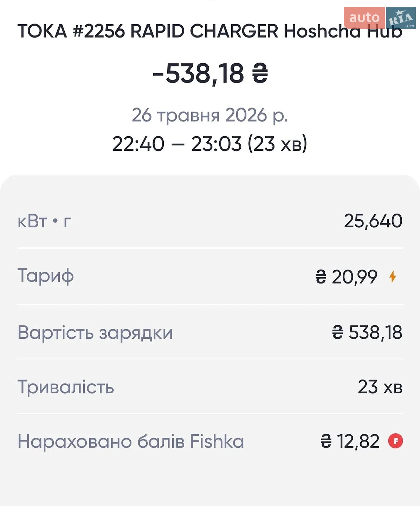Screen dimensions: 420x506
Task: Tap the 22:40 — 23:03 time range
Action: point(210,144)
